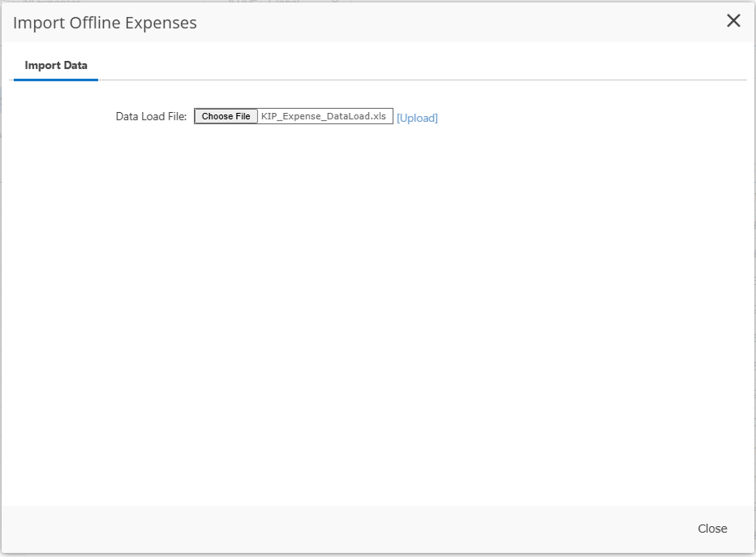756x557 pixels.
Task: Click the Close button in the footer
Action: pos(712,528)
